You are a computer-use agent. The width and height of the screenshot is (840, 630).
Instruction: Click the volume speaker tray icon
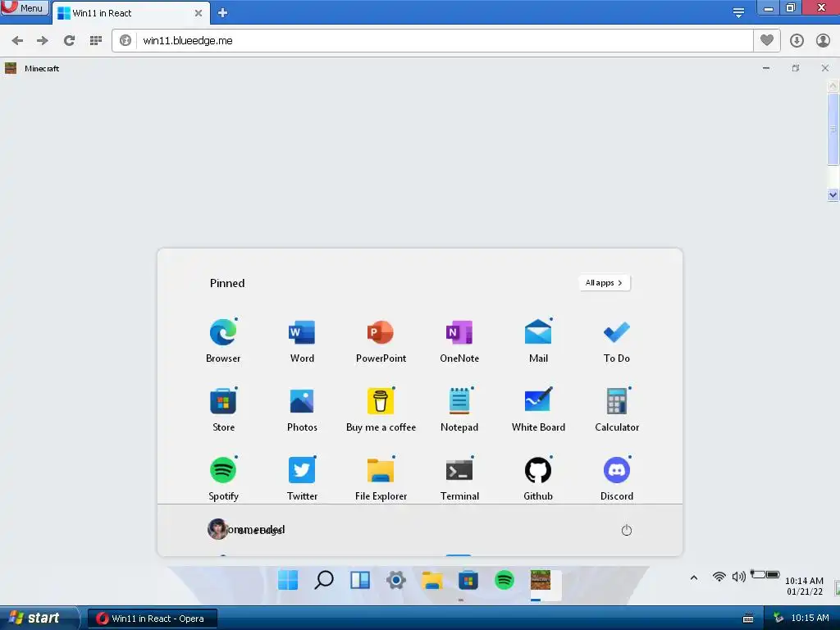click(x=739, y=577)
